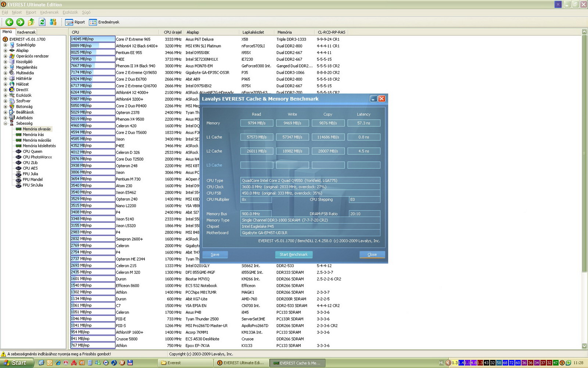This screenshot has height=368, width=588.
Task: Open the Windows Start button
Action: (x=17, y=363)
